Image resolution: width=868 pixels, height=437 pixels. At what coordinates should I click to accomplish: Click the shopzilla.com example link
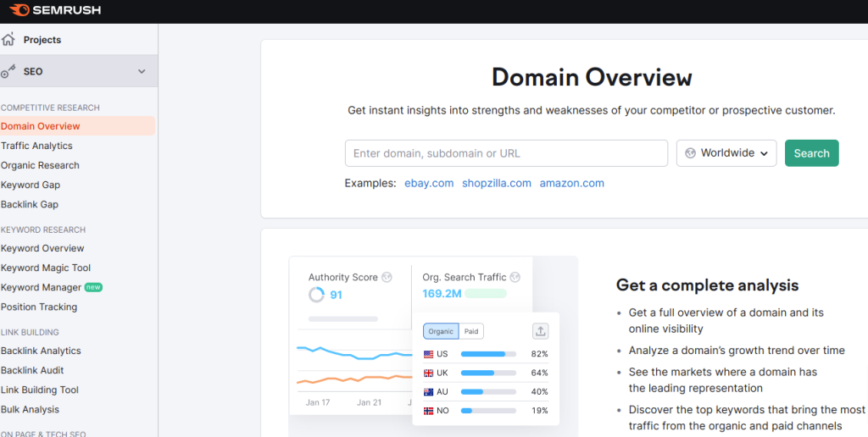coord(497,183)
